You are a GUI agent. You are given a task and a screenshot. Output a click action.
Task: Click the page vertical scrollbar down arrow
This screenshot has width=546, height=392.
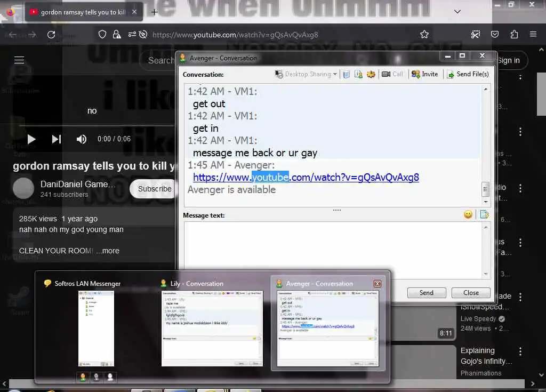541,375
